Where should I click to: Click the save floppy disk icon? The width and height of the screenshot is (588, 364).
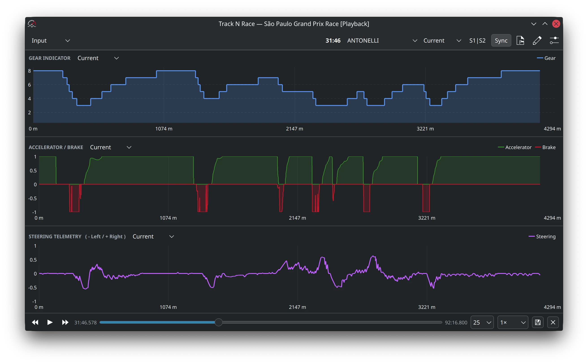(x=537, y=322)
